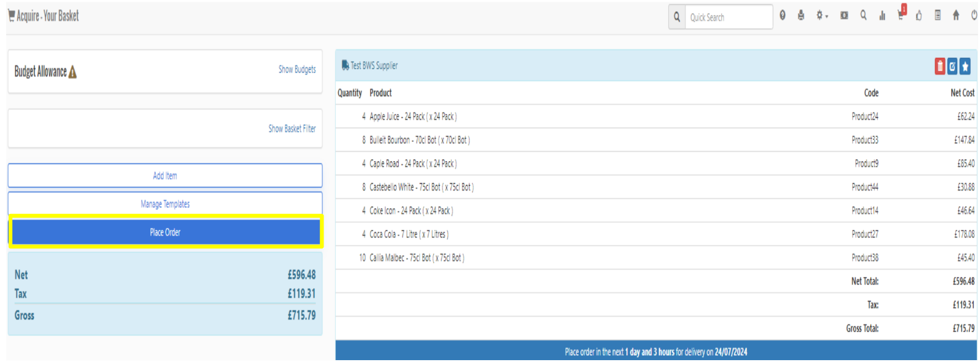The image size is (980, 362).
Task: Go to home via house icon
Action: [x=956, y=16]
